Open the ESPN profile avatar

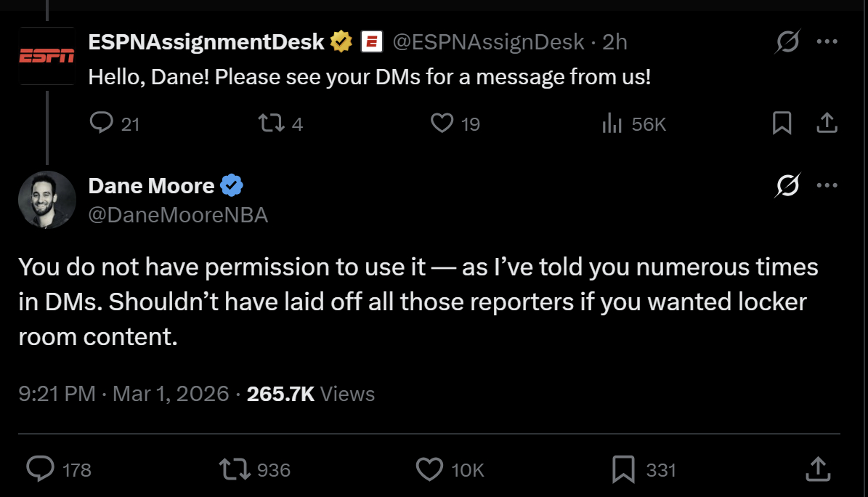pyautogui.click(x=46, y=56)
